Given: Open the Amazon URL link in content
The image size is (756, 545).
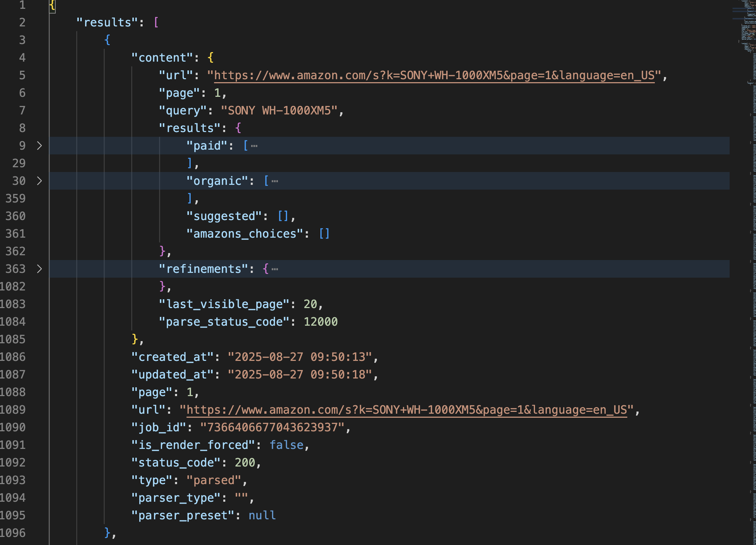Looking at the screenshot, I should (x=434, y=76).
